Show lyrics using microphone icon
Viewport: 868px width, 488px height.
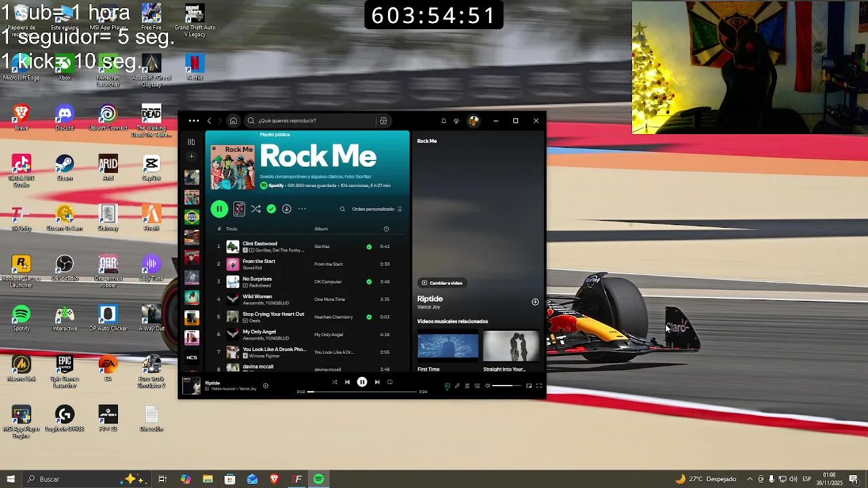click(x=457, y=386)
